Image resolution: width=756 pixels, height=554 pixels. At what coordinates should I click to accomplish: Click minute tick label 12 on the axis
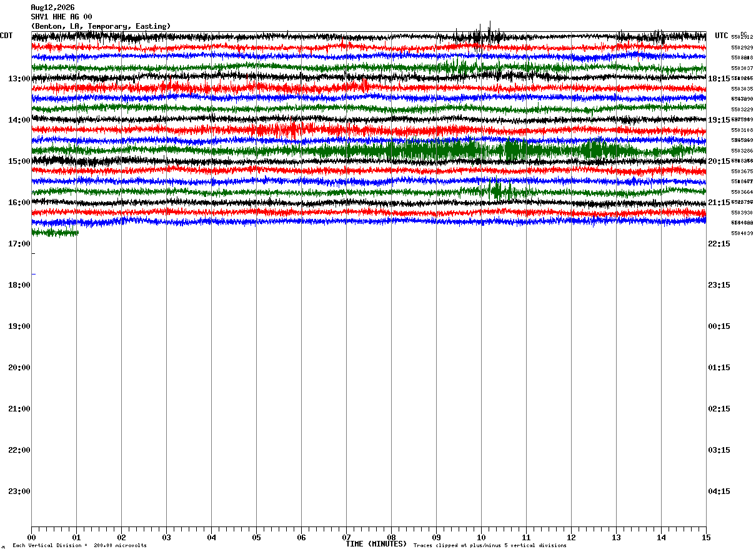click(571, 537)
